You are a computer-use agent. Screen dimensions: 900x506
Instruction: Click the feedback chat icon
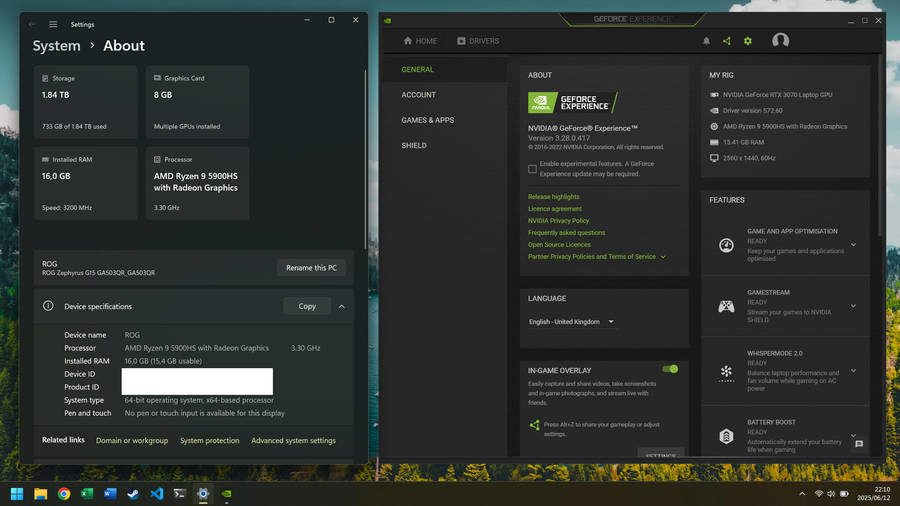tap(859, 444)
